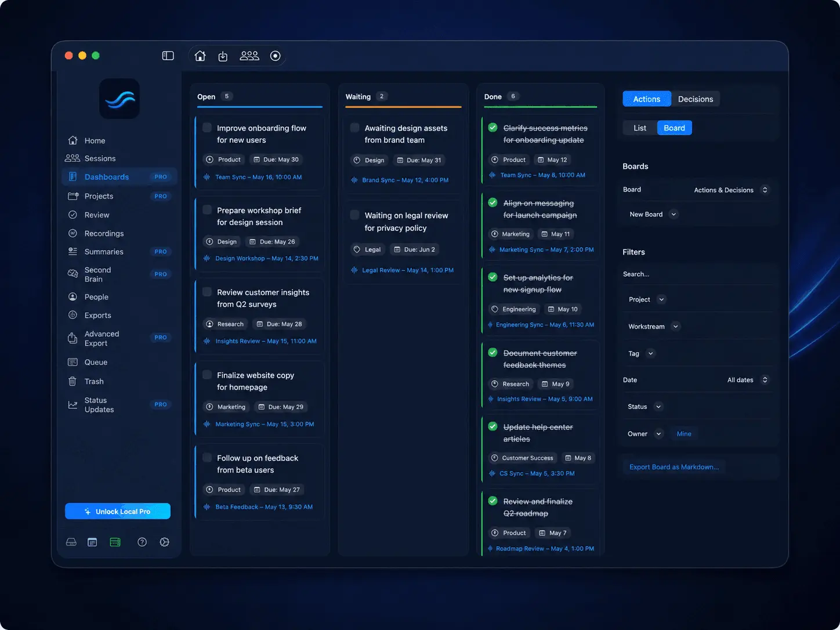This screenshot has width=840, height=630.
Task: Click the Open column header
Action: coord(207,97)
